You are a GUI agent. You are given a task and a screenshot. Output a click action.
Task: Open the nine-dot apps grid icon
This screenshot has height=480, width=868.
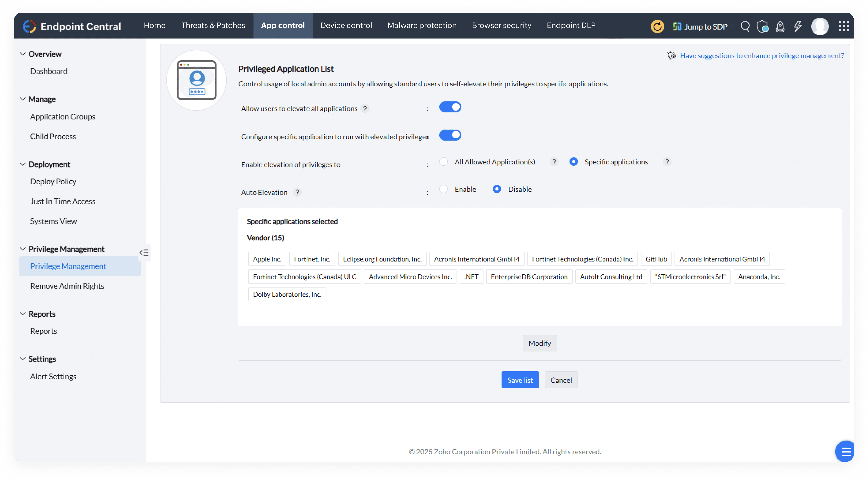pos(843,26)
